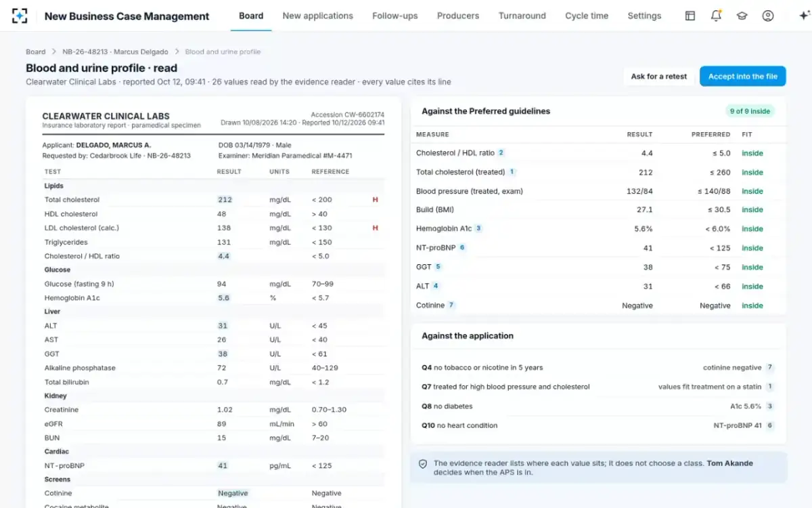
Task: Click the shield icon in the note banner
Action: click(x=423, y=464)
